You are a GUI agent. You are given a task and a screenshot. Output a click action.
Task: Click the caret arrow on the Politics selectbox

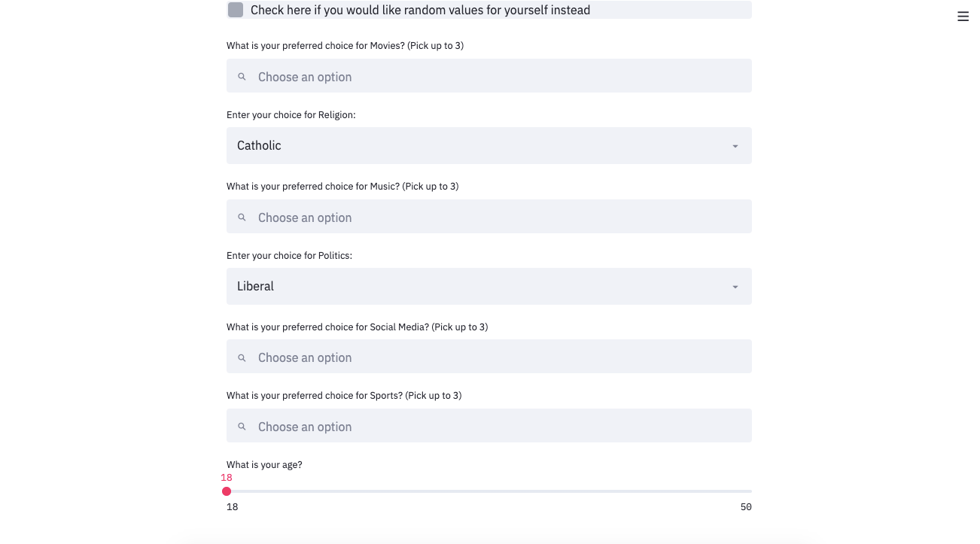[x=735, y=286]
